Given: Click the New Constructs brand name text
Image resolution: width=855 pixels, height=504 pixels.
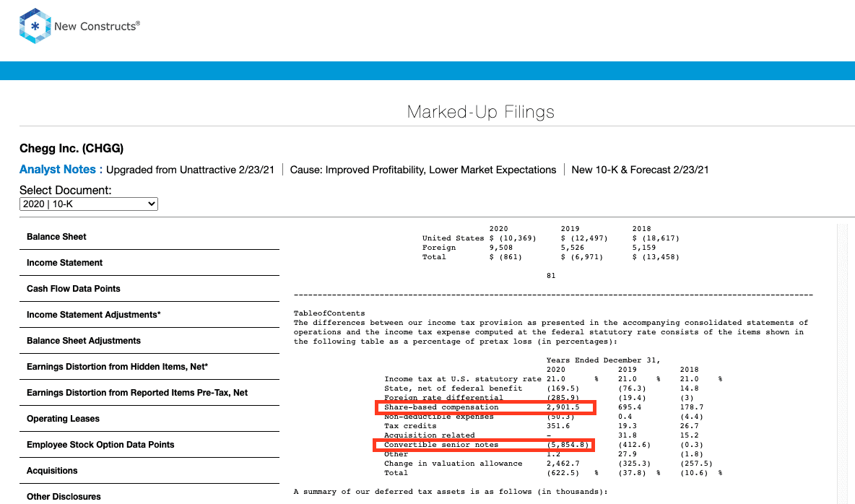Looking at the screenshot, I should tap(97, 26).
